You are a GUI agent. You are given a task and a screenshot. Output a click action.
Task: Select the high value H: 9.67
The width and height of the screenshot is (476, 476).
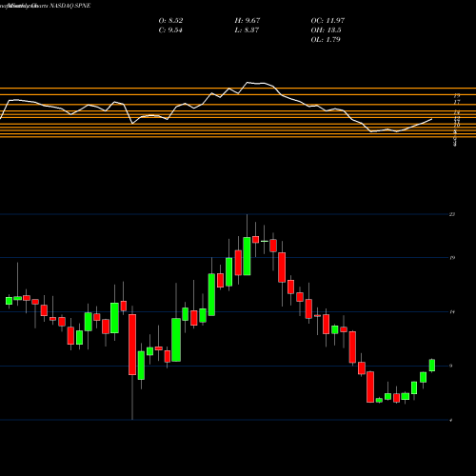(x=248, y=21)
